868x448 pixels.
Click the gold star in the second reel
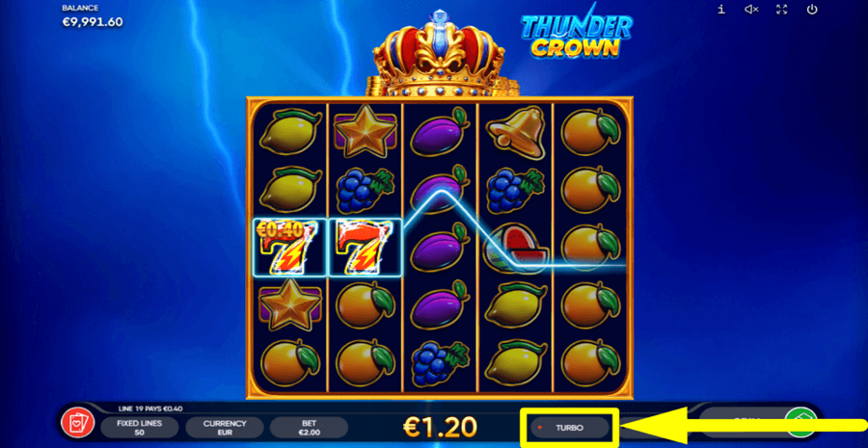pos(365,133)
